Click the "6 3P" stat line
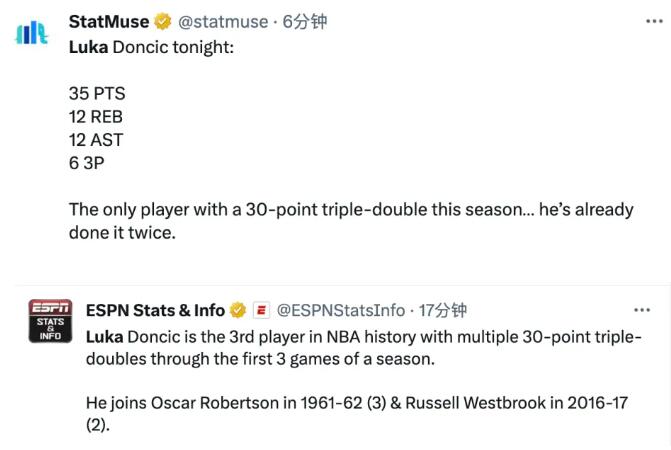Screen dimensions: 671x450 87,163
